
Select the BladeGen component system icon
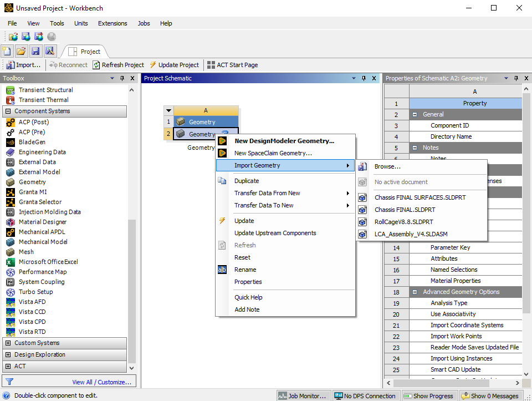[x=11, y=143]
